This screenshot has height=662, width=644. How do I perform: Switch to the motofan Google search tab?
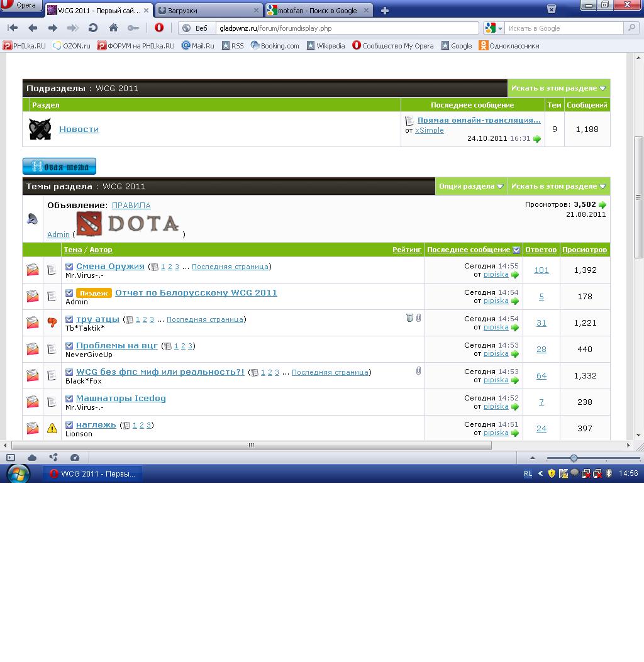coord(319,11)
